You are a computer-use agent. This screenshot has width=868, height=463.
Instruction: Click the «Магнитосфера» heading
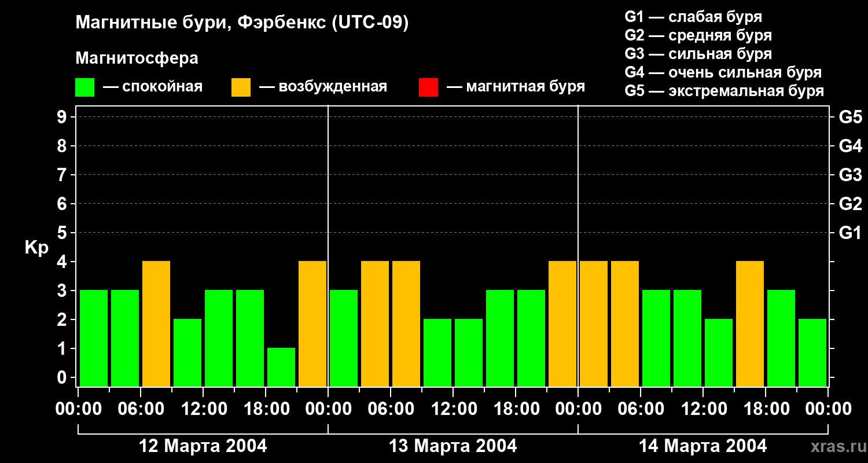click(x=137, y=58)
